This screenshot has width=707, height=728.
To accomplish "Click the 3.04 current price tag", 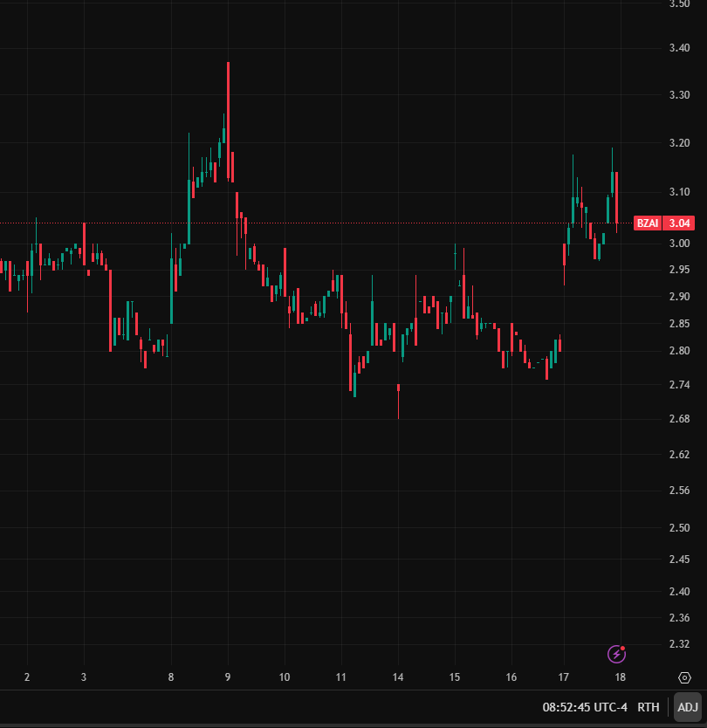I will click(679, 223).
